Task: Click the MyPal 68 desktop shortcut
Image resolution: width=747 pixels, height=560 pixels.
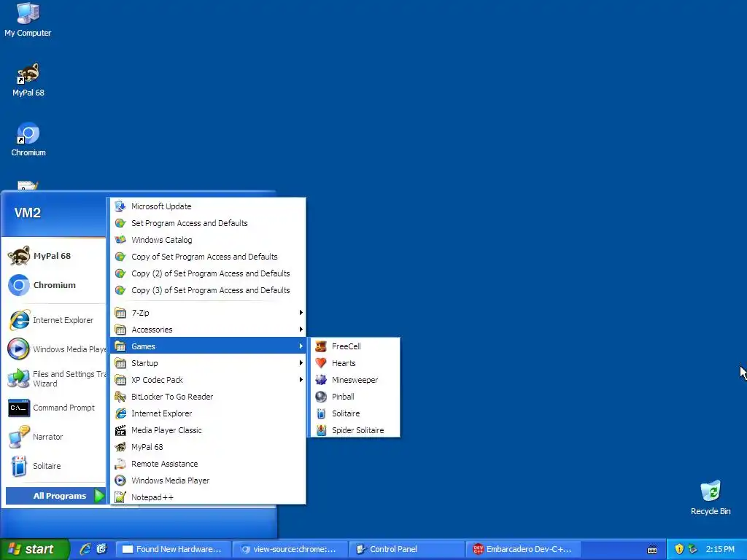Action: coord(28,80)
